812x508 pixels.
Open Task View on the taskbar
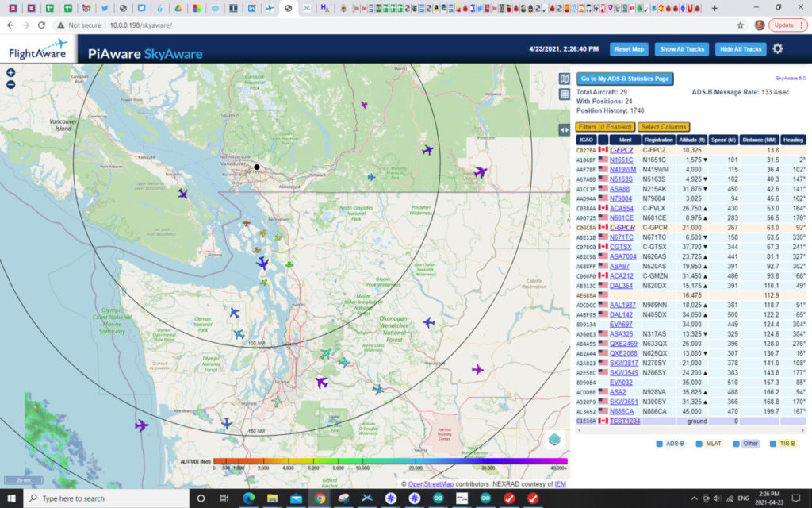tap(224, 498)
